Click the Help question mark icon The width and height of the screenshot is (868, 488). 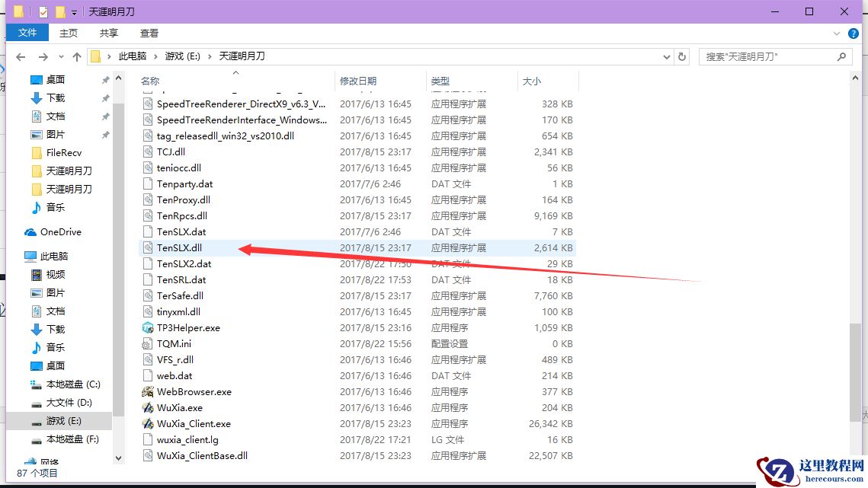853,33
